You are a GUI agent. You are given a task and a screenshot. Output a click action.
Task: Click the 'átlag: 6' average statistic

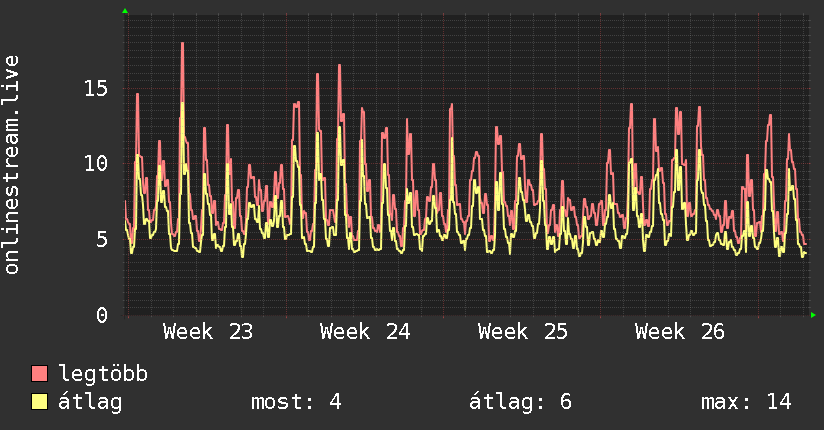[520, 402]
